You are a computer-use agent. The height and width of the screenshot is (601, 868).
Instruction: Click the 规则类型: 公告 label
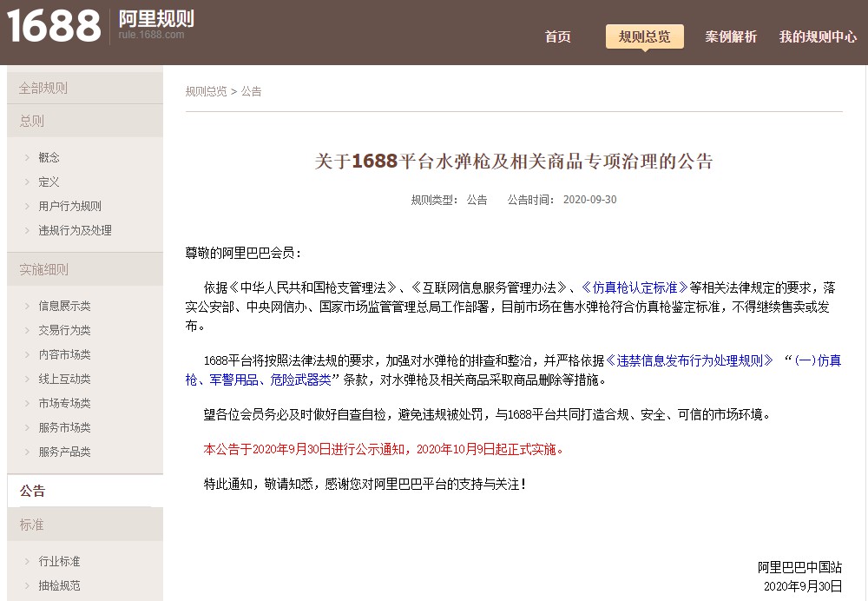449,200
